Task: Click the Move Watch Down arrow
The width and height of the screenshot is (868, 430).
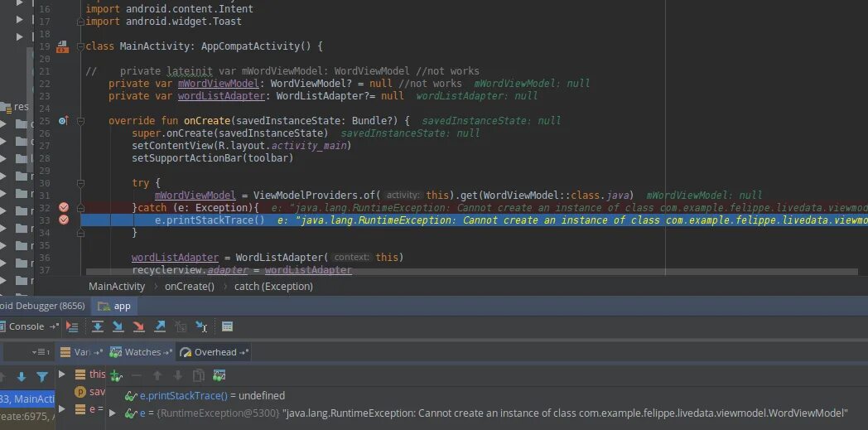Action: pos(178,376)
